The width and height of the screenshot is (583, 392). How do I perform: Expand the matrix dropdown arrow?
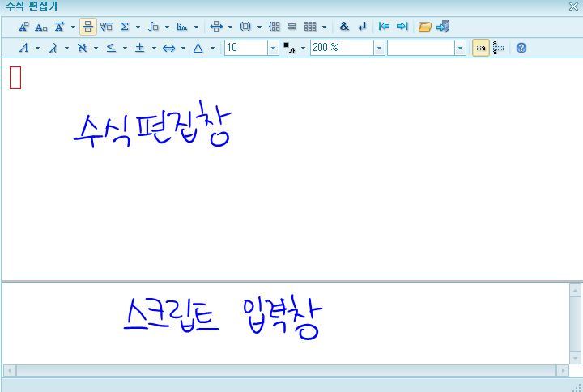324,27
